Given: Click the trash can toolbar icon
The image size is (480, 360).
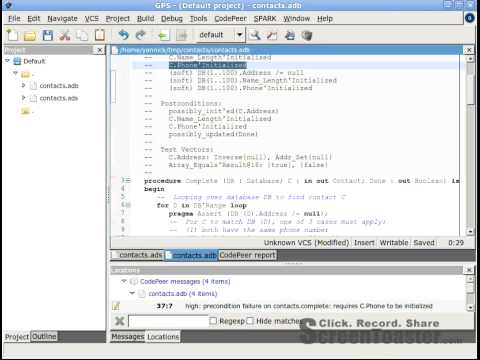Looking at the screenshot, I should (x=307, y=35).
